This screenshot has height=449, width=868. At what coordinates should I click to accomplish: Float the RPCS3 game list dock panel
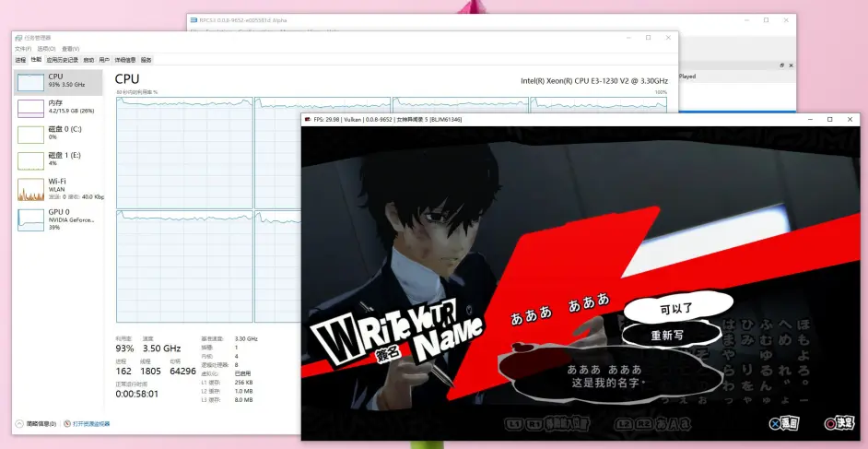(781, 65)
